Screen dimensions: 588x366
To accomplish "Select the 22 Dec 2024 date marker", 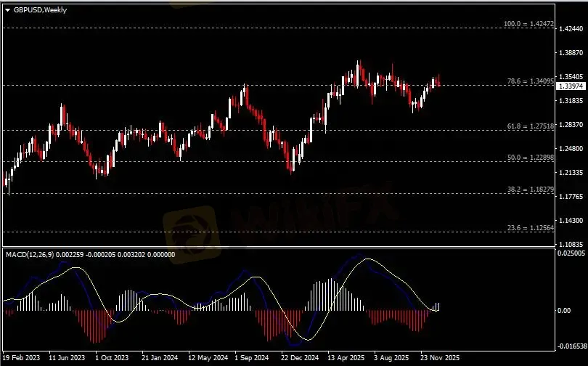I will pos(299,358).
